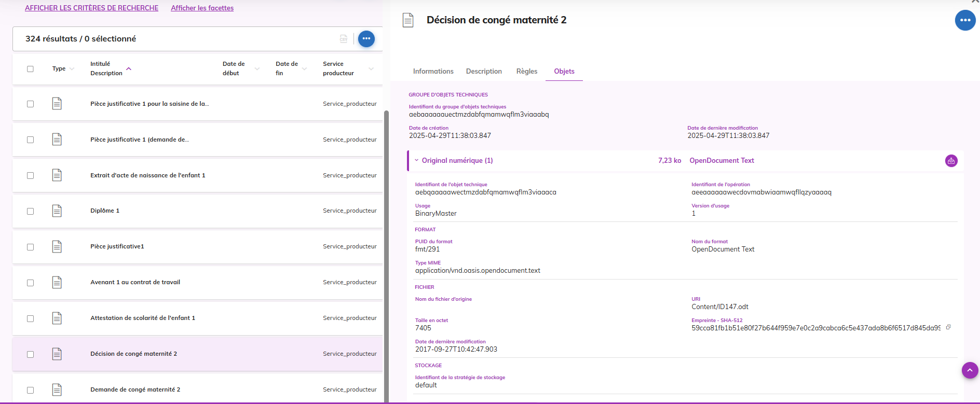This screenshot has height=404, width=980.
Task: Open the blue more-actions menu above results list
Action: coord(366,39)
